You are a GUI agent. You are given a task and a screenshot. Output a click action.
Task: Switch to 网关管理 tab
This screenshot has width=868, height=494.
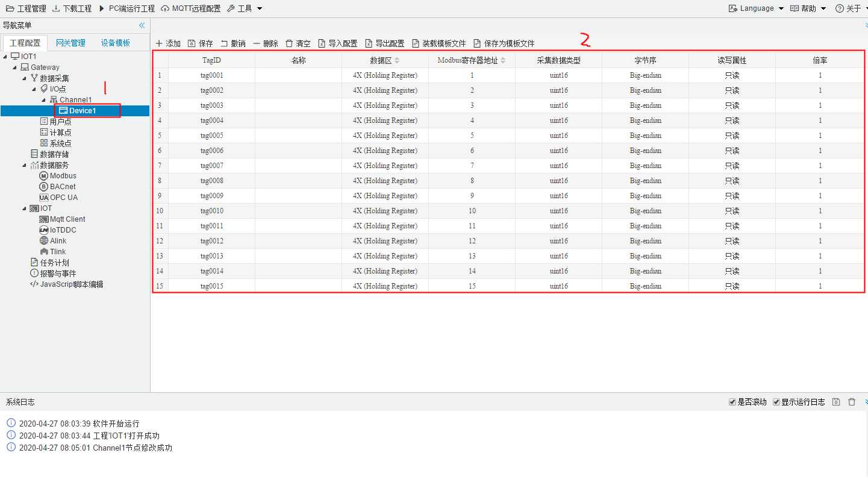tap(70, 43)
